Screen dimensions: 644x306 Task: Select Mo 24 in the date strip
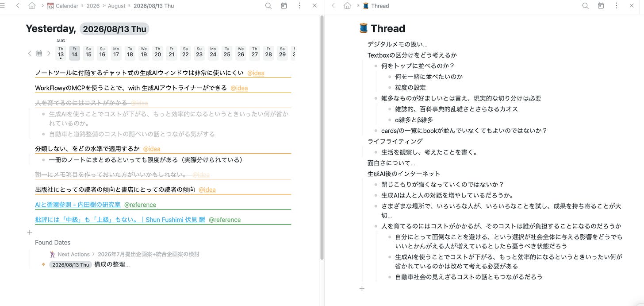pyautogui.click(x=213, y=53)
